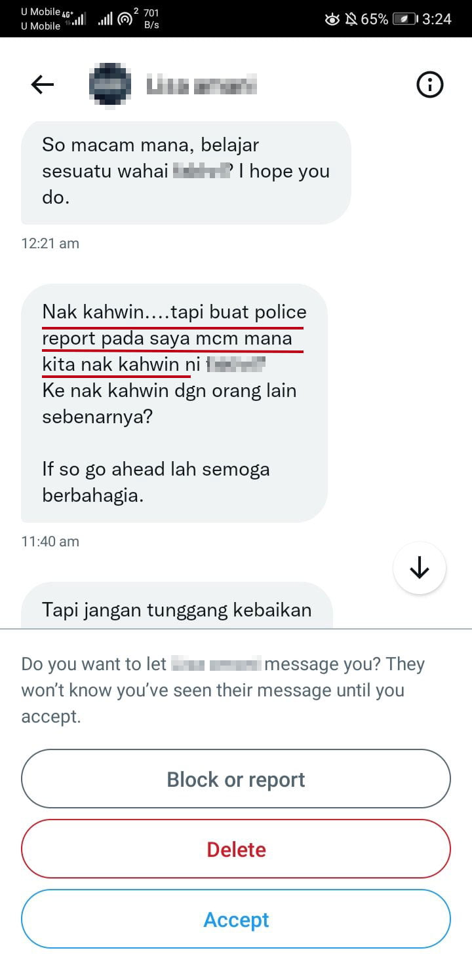472x980 pixels.
Task: Tap the red Delete button
Action: [236, 849]
